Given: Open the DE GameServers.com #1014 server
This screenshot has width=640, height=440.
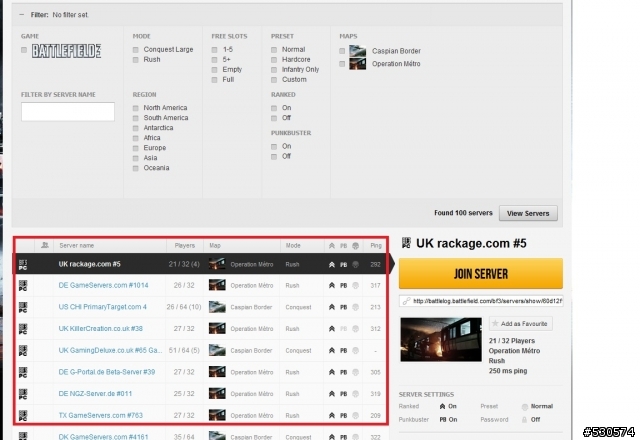Looking at the screenshot, I should [x=103, y=285].
